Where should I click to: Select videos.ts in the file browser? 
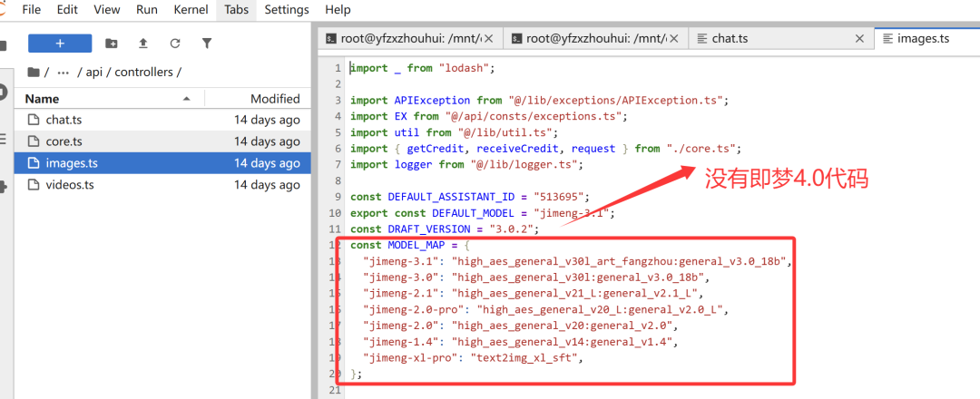click(162, 185)
